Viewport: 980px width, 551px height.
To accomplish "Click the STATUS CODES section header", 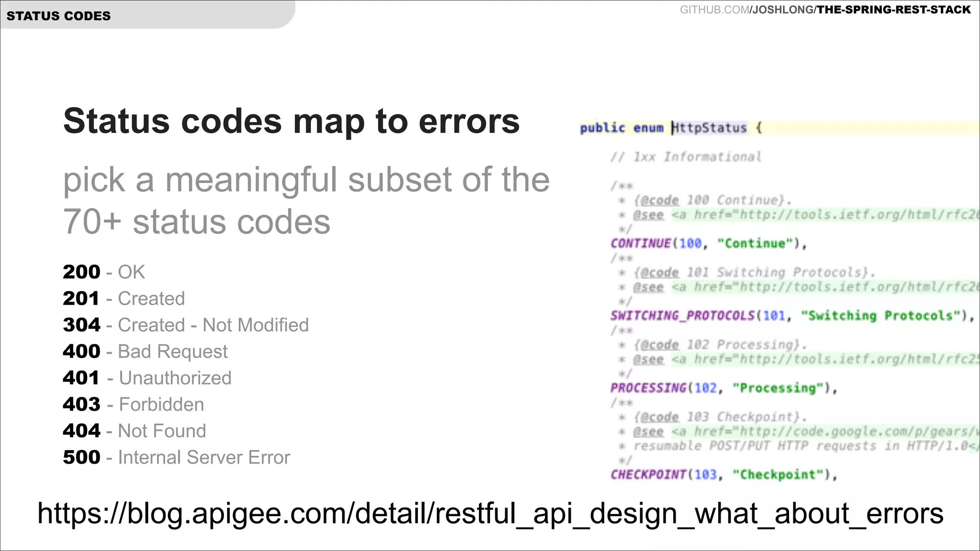I will tap(58, 16).
